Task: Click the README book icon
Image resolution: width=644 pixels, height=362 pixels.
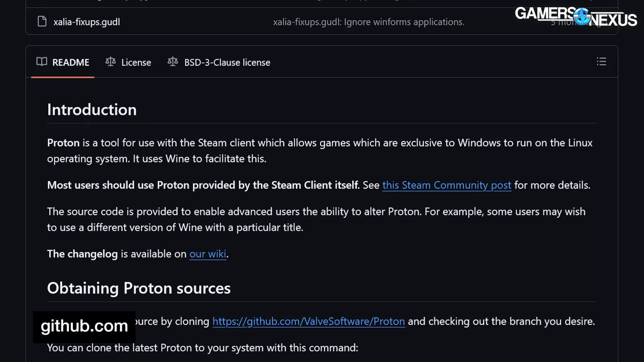Action: point(42,62)
